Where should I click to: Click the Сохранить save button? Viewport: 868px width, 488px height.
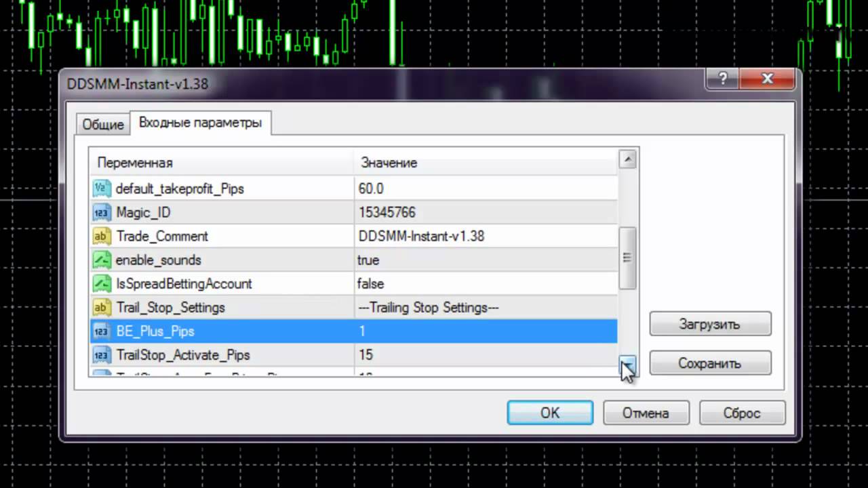pos(710,363)
